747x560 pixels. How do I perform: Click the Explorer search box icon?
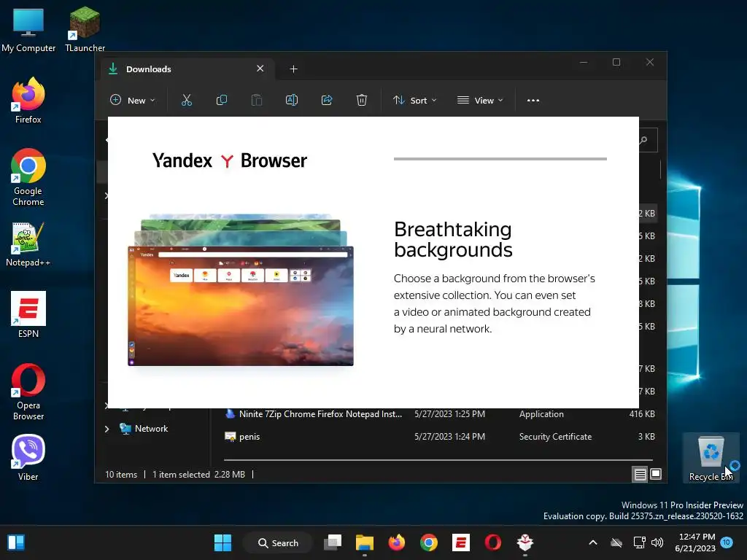[x=644, y=140]
